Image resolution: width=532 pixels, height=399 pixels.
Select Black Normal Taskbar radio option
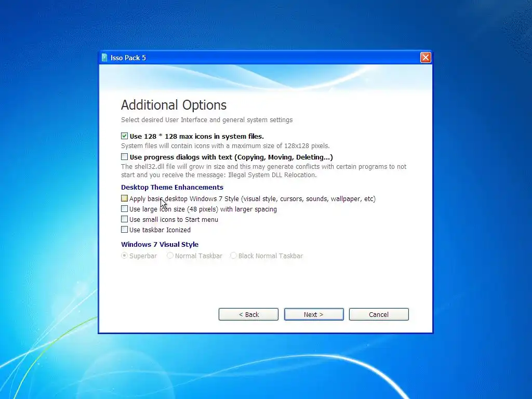(x=233, y=256)
